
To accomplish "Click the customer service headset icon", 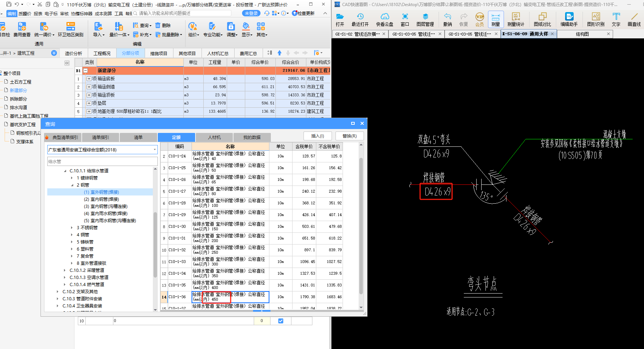I will (267, 13).
